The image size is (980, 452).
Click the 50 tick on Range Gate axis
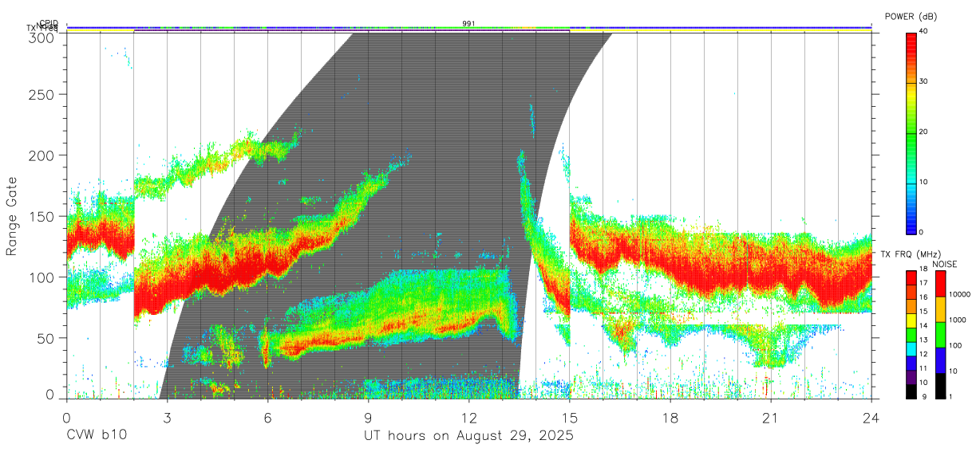(46, 338)
